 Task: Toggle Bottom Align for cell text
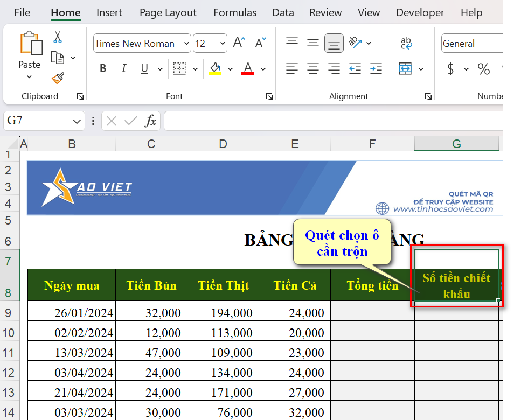(x=334, y=43)
